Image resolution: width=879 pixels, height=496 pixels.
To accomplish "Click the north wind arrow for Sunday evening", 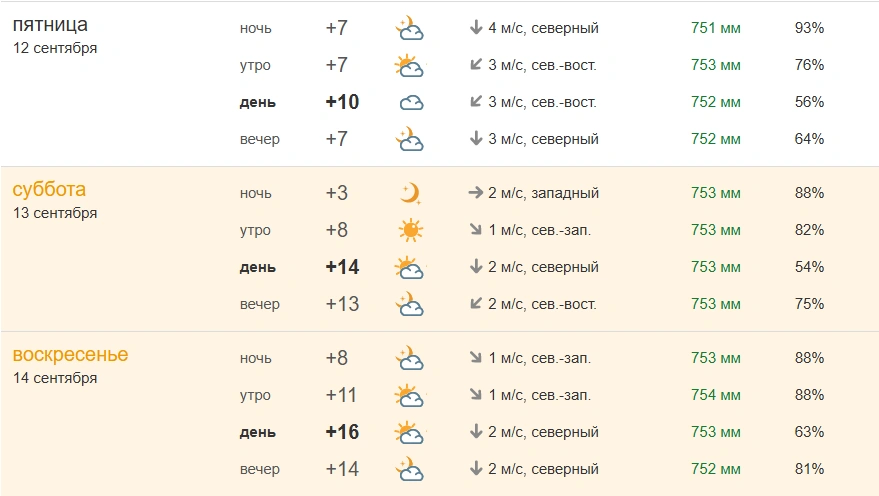I will coord(475,468).
